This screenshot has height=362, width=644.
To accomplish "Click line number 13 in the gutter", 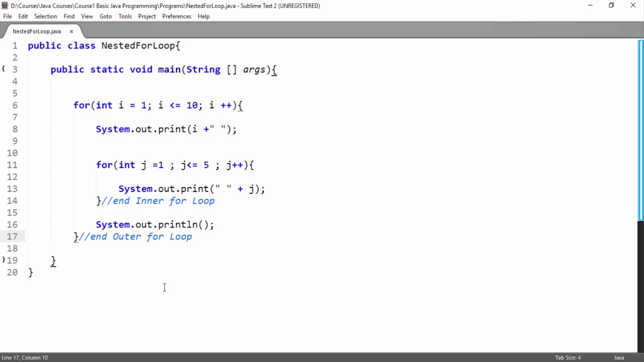I will coord(12,189).
